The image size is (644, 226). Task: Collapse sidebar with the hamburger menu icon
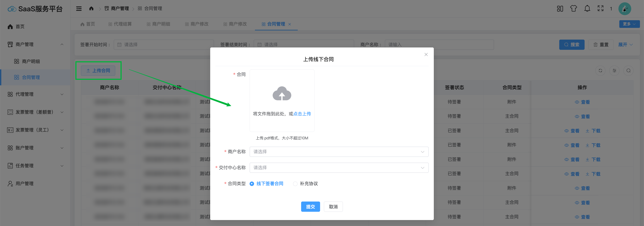79,9
